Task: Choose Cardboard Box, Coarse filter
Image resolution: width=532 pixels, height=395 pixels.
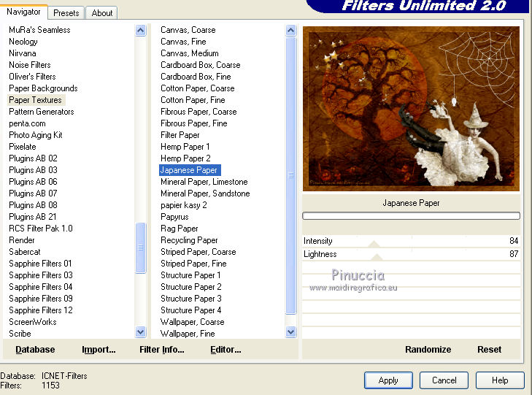Action: [x=201, y=65]
